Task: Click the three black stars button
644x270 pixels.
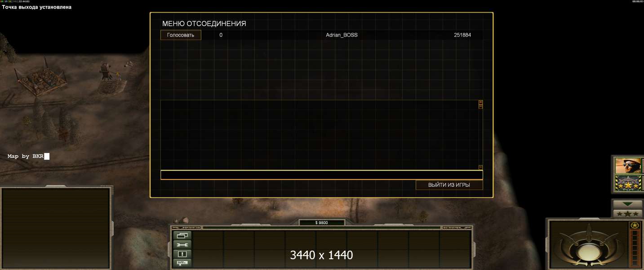Action: point(628,214)
